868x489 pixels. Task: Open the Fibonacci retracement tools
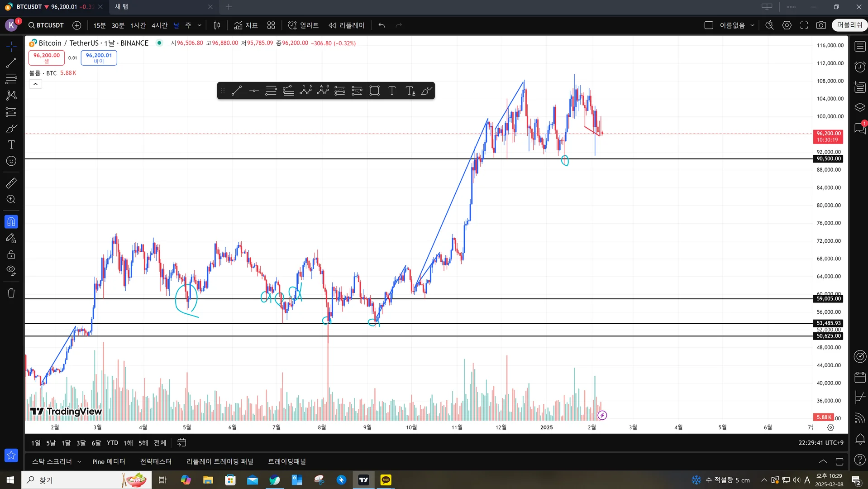coord(11,79)
